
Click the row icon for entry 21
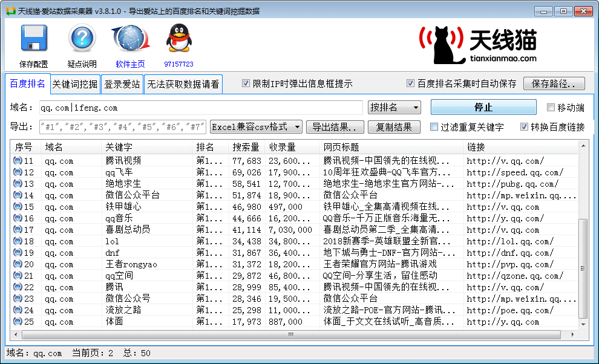pyautogui.click(x=18, y=275)
